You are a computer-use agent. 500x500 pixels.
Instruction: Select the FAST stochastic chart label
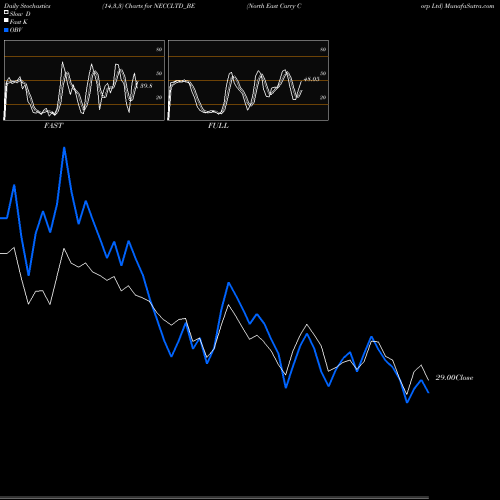[x=53, y=126]
